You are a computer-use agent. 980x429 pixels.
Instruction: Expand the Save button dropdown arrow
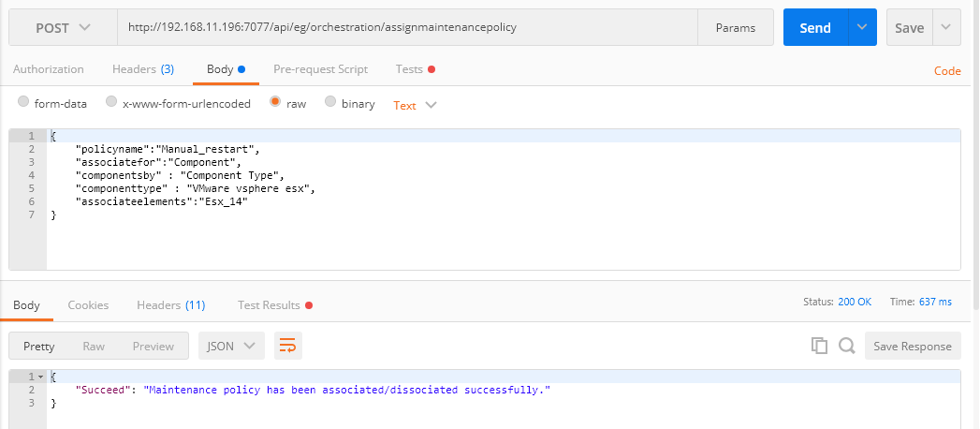pyautogui.click(x=947, y=27)
